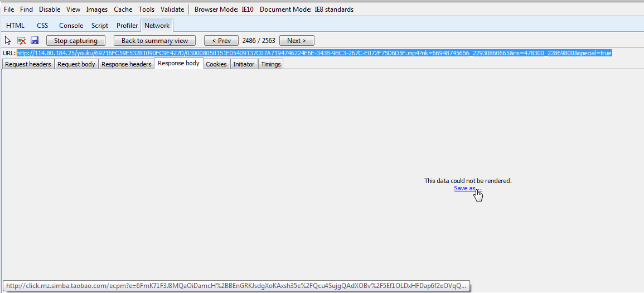
Task: Open the Request body tab
Action: pyautogui.click(x=76, y=64)
